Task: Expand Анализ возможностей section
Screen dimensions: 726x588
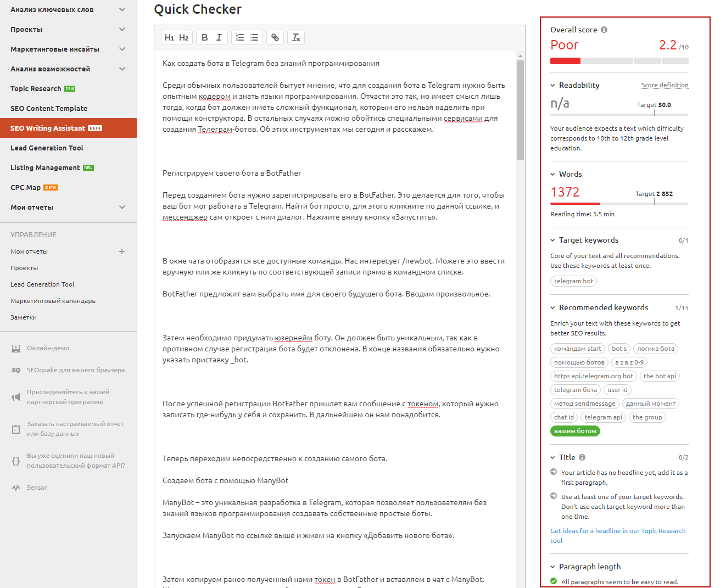Action: [x=122, y=69]
